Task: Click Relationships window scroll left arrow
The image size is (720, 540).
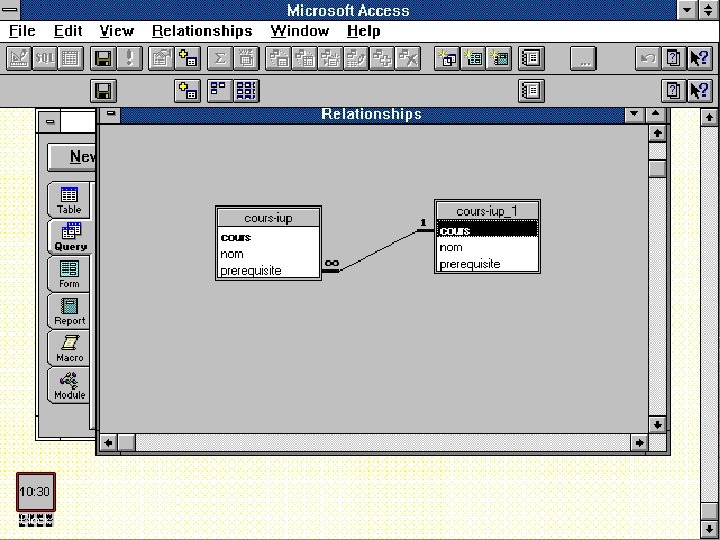Action: tap(108, 443)
